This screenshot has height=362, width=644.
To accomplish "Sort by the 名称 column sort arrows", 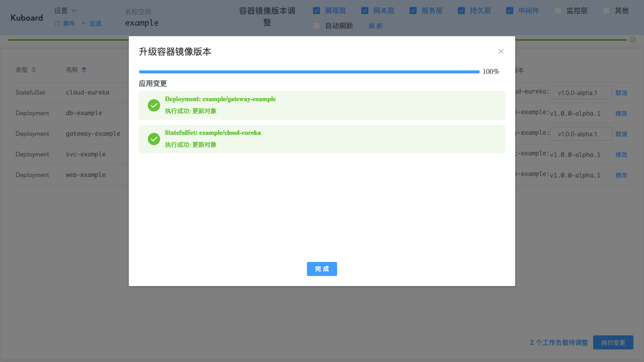I will [x=84, y=70].
